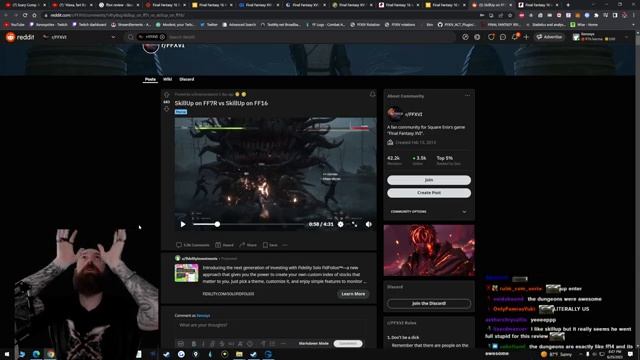Submit with the Comment button
This screenshot has height=360, width=640.
point(348,344)
